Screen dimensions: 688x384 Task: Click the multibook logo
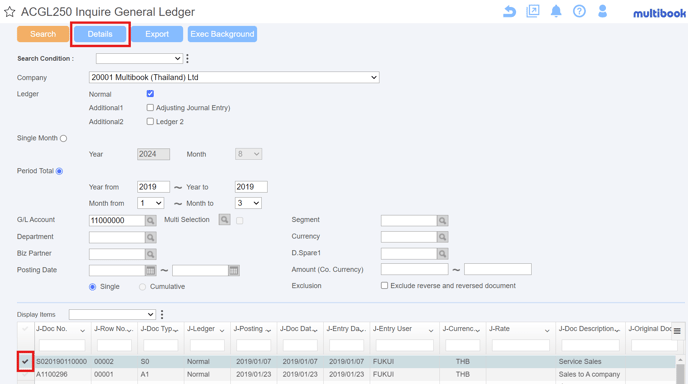659,13
